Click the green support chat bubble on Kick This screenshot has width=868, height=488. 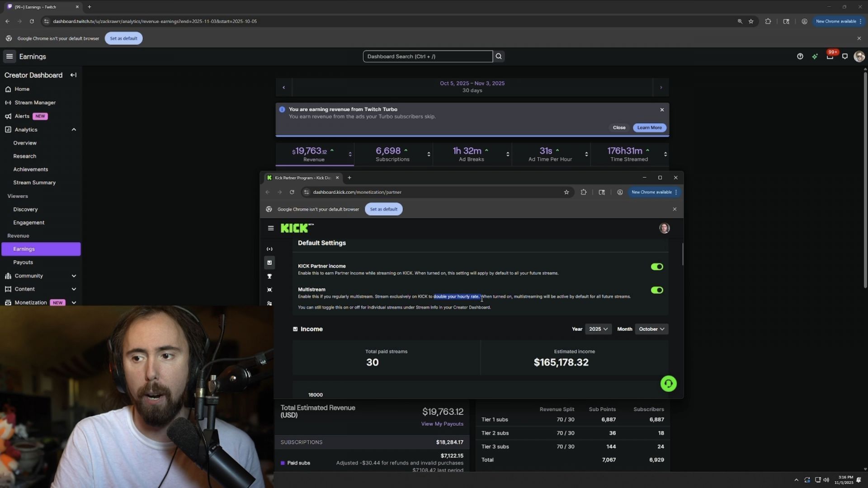pos(669,383)
